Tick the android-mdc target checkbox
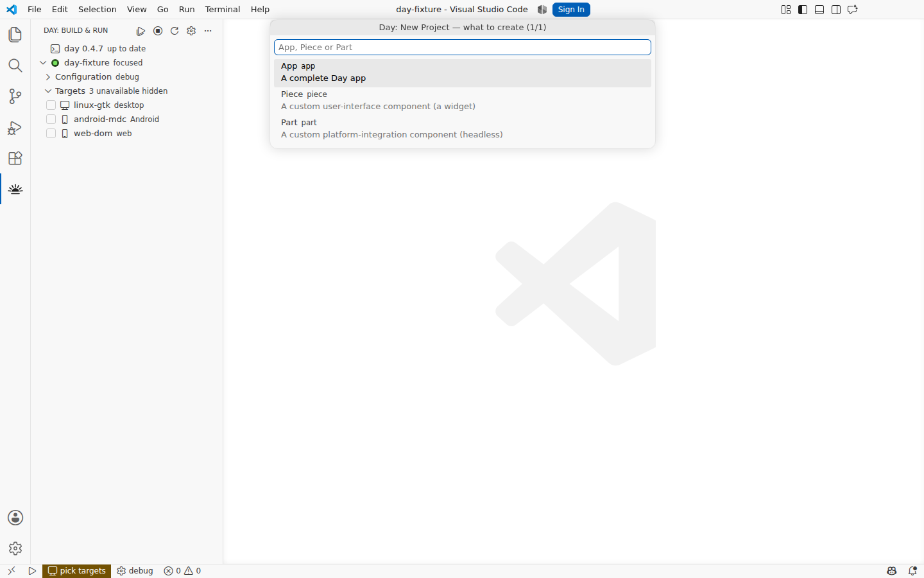Image resolution: width=924 pixels, height=578 pixels. click(51, 119)
